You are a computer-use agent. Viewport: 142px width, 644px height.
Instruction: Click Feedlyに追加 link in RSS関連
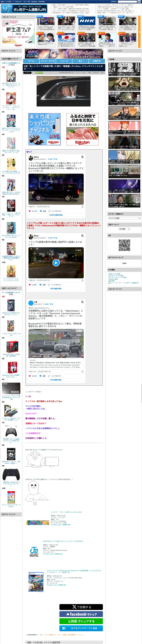pyautogui.click(x=113, y=279)
